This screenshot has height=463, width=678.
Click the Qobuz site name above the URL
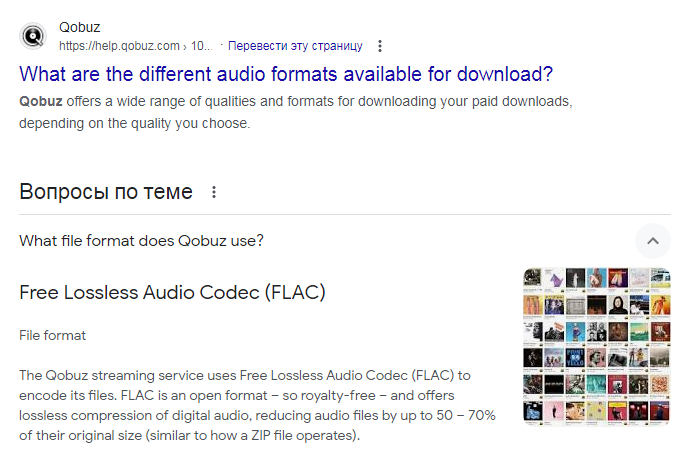80,27
